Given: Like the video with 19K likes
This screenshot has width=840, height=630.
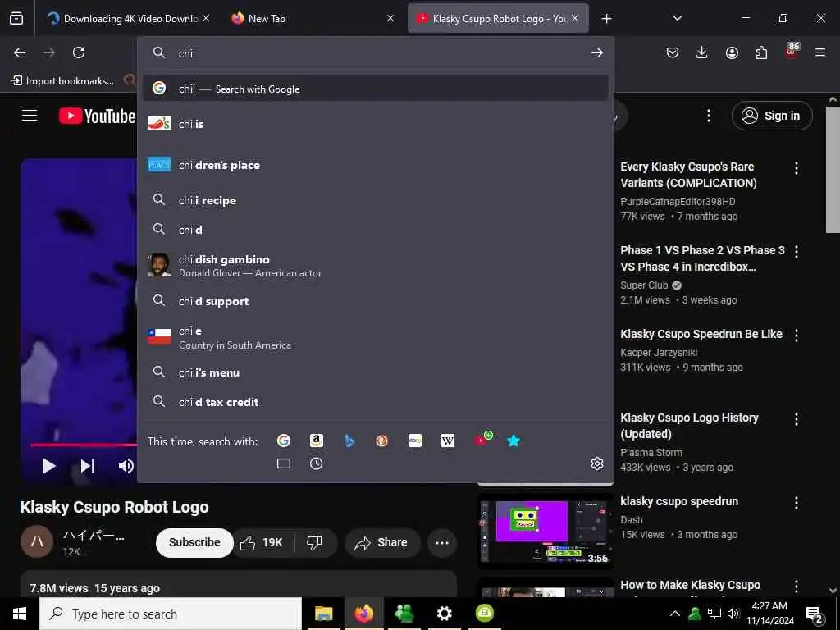Looking at the screenshot, I should pos(262,543).
